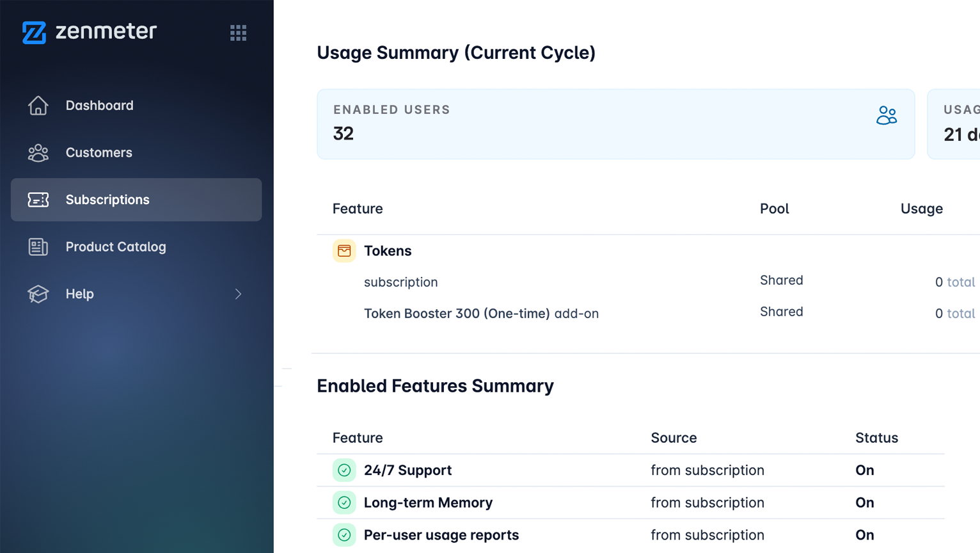This screenshot has height=553, width=980.
Task: Open Product Catalog from sidebar
Action: pyautogui.click(x=136, y=246)
